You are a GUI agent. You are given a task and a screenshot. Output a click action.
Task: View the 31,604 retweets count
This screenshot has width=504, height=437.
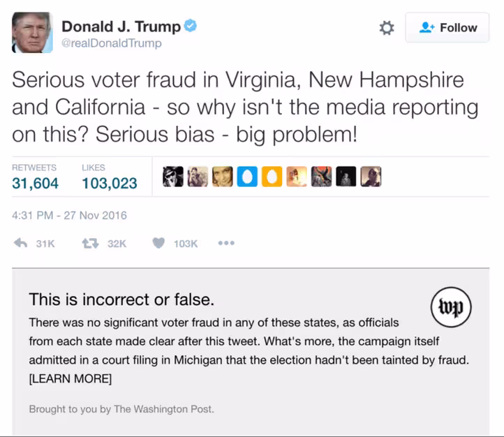point(36,183)
